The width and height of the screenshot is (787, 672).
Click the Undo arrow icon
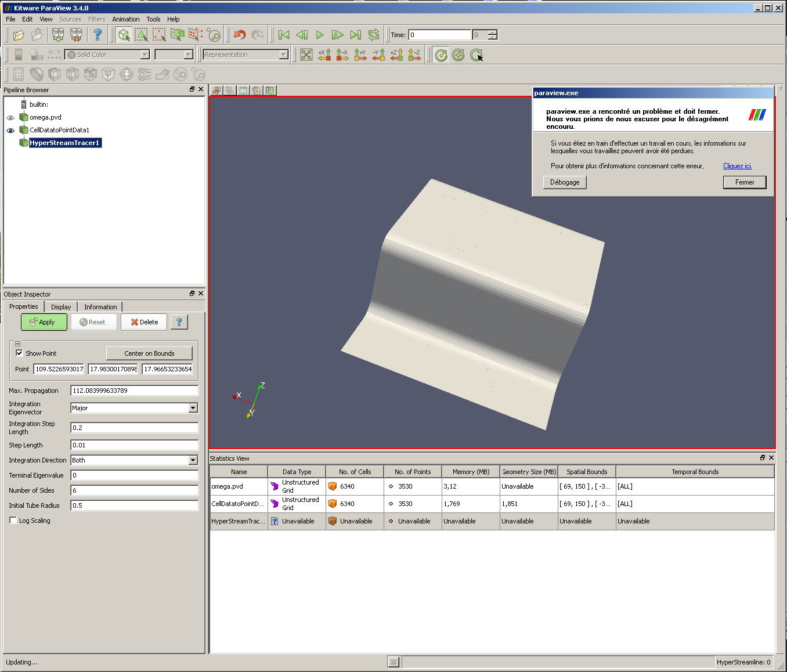[240, 35]
